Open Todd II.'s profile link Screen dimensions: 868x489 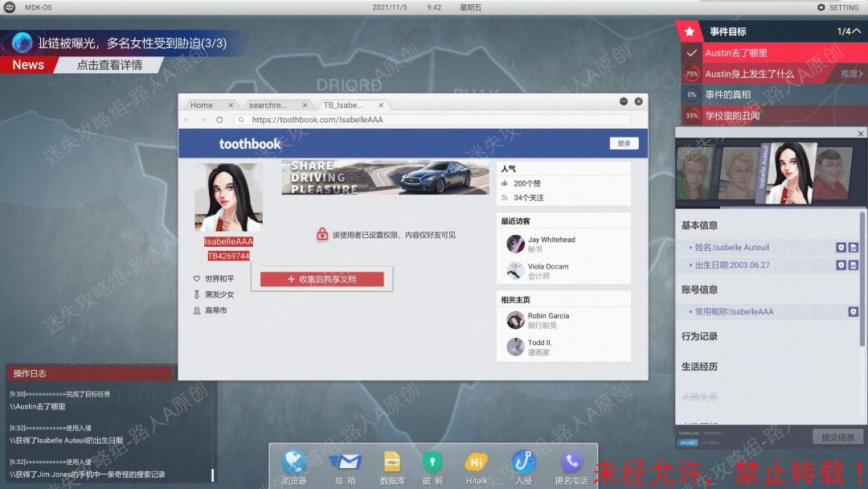coord(540,343)
